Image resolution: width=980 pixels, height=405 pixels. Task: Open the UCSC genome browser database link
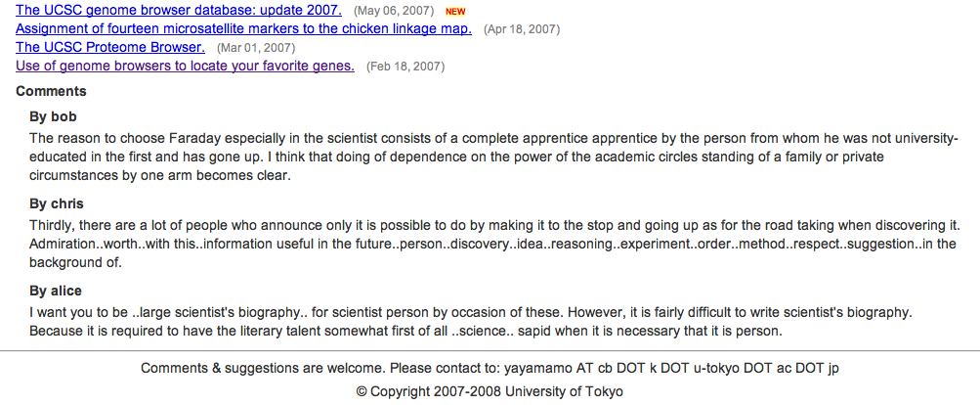click(179, 10)
